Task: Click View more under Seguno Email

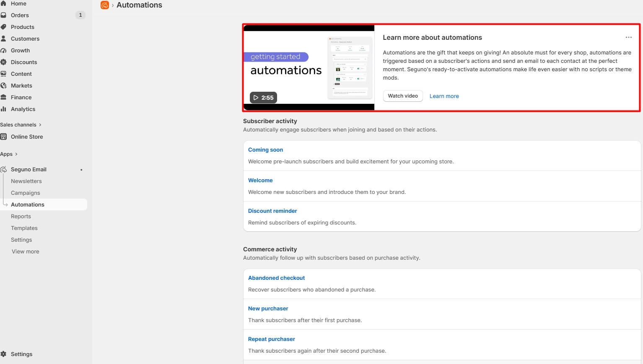Action: (26, 252)
